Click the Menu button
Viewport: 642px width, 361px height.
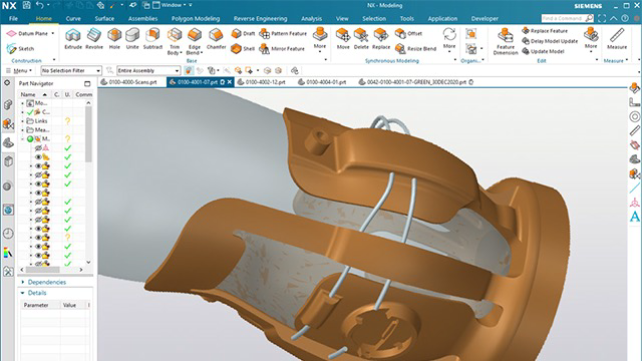click(19, 70)
